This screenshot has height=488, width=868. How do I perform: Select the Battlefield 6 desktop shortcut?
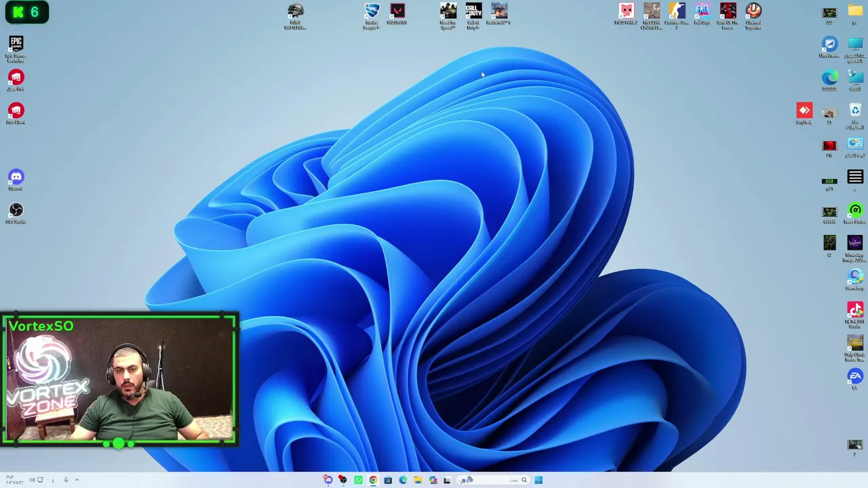499,14
